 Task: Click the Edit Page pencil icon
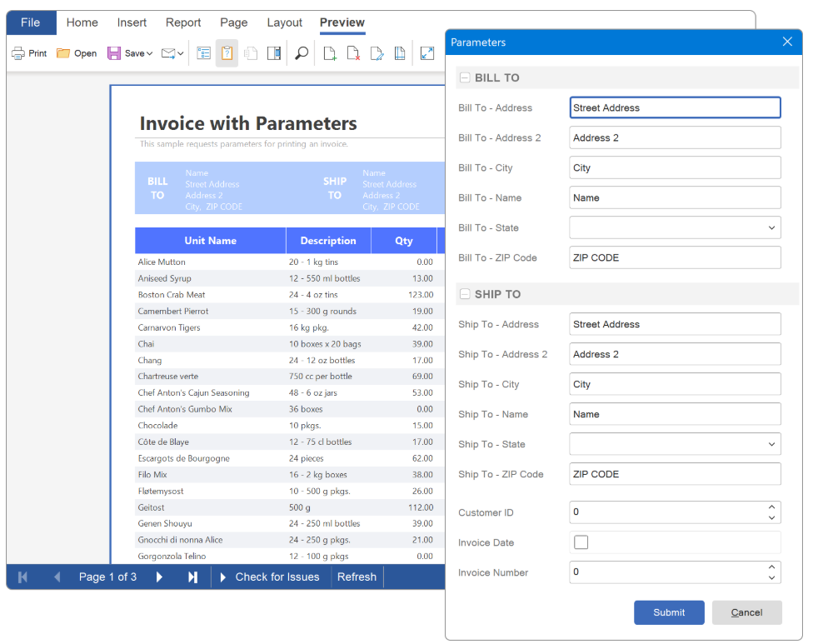[x=377, y=53]
